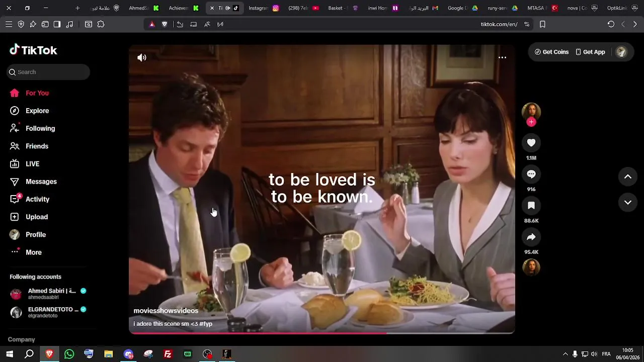The width and height of the screenshot is (644, 362).
Task: Switch to the Achievements Kick tab
Action: click(x=184, y=8)
